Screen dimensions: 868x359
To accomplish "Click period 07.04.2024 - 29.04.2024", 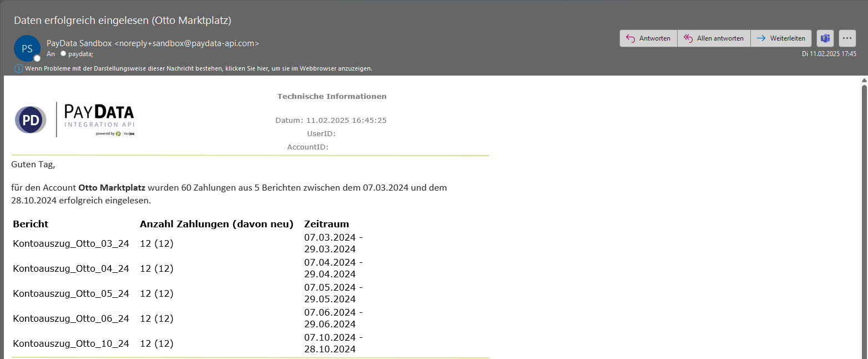I will [334, 268].
